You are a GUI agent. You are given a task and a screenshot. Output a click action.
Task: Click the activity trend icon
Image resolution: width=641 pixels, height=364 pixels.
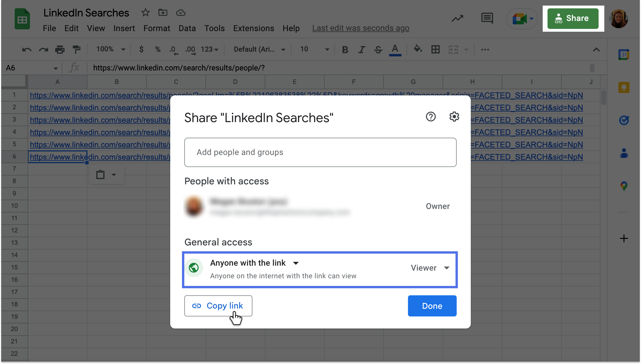tap(457, 19)
